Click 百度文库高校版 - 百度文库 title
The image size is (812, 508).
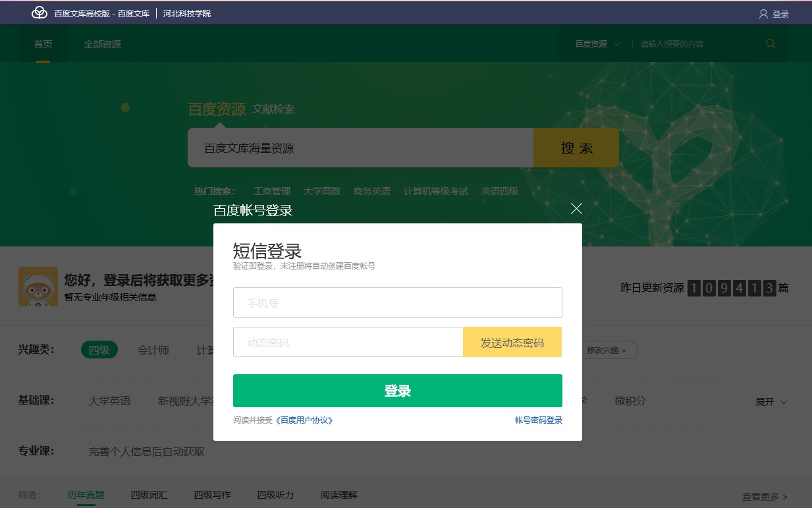(102, 13)
